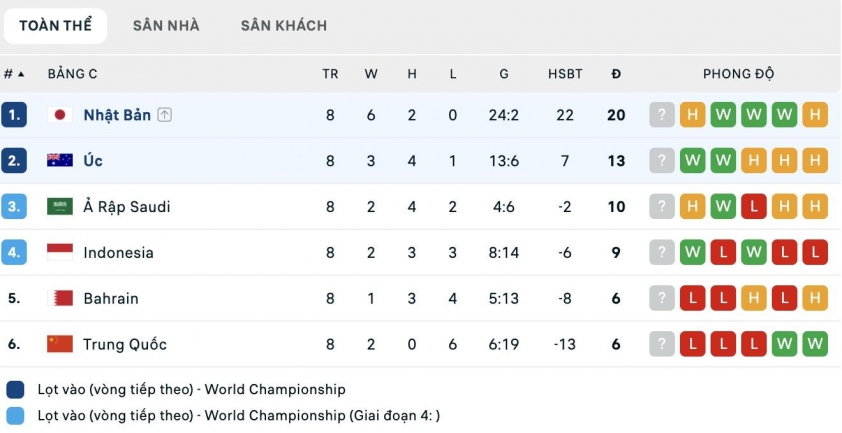
Task: Sort table by the # rank arrow
Action: (x=14, y=74)
